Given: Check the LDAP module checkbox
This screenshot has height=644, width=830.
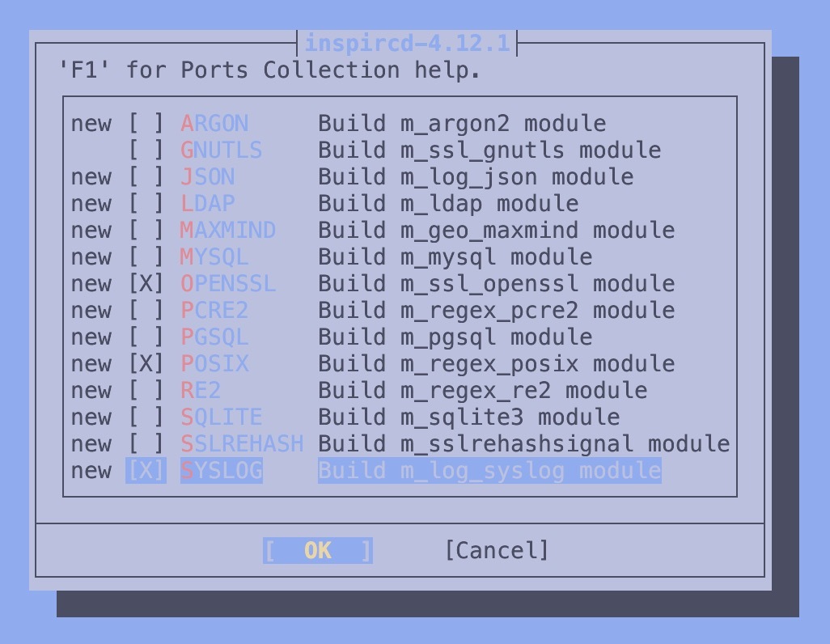Looking at the screenshot, I should click(146, 203).
